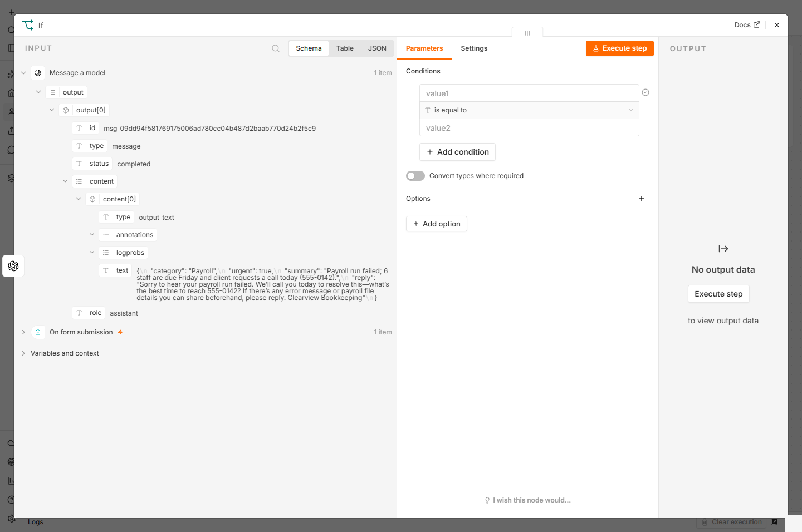Viewport: 802px width, 532px height.
Task: Click the value1 input field
Action: tap(529, 93)
